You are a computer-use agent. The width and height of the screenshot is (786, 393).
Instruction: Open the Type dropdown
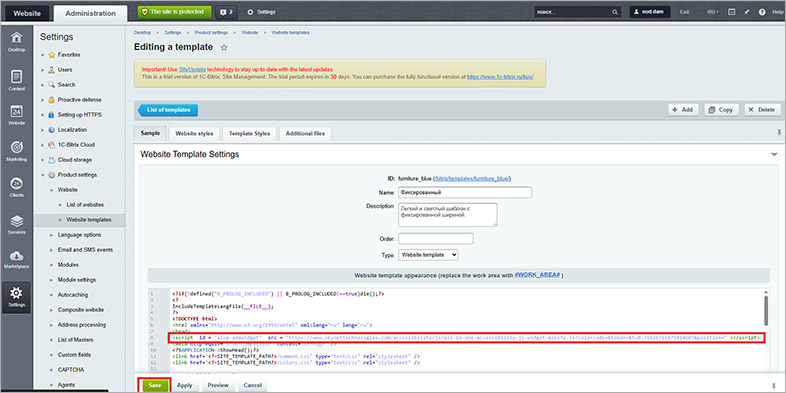coord(428,255)
